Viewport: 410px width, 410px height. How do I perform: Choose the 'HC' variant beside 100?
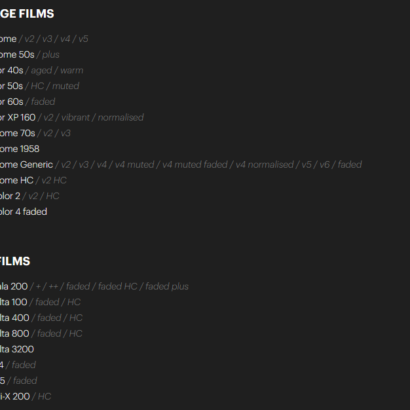click(x=74, y=302)
